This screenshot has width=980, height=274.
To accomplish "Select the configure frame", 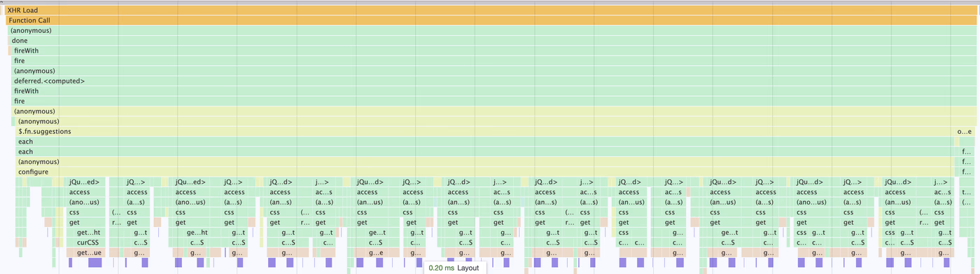I will point(484,172).
